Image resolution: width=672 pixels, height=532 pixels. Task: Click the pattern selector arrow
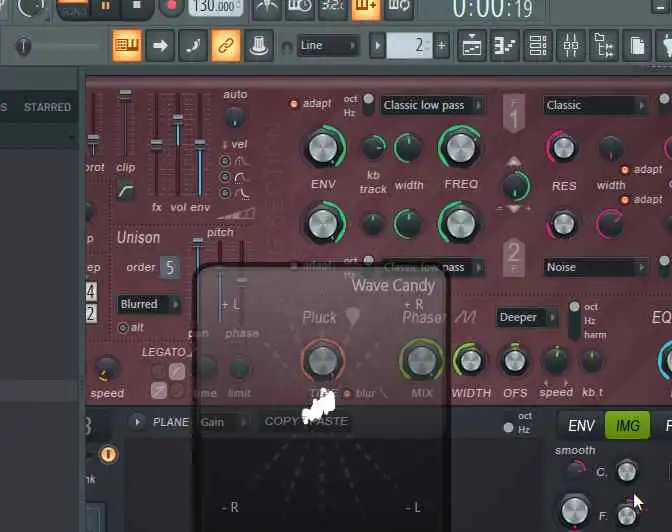(x=378, y=45)
